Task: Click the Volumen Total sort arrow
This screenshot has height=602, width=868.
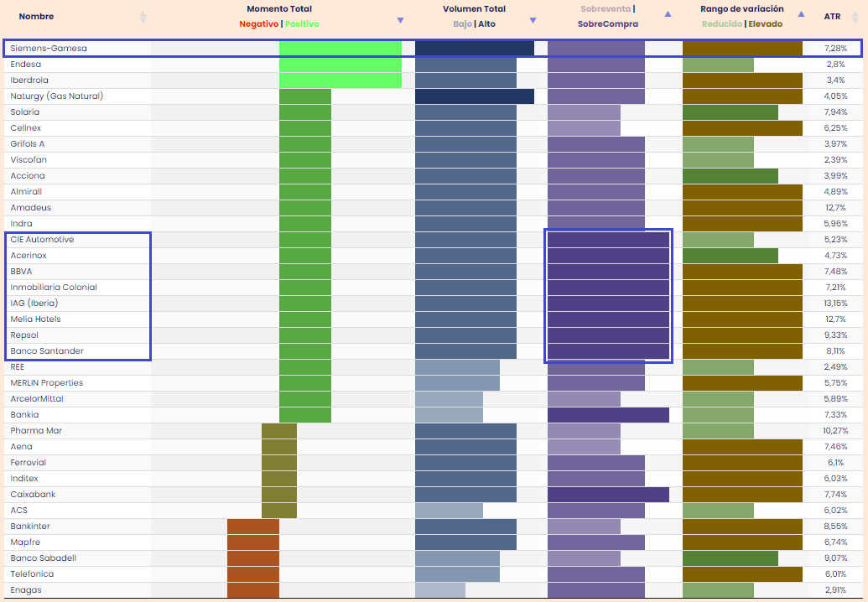Action: [533, 20]
